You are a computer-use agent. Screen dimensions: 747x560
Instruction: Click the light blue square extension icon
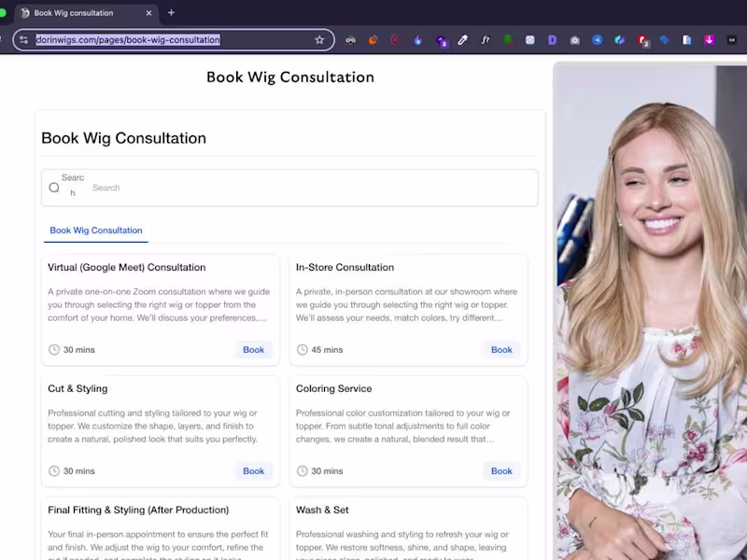529,40
